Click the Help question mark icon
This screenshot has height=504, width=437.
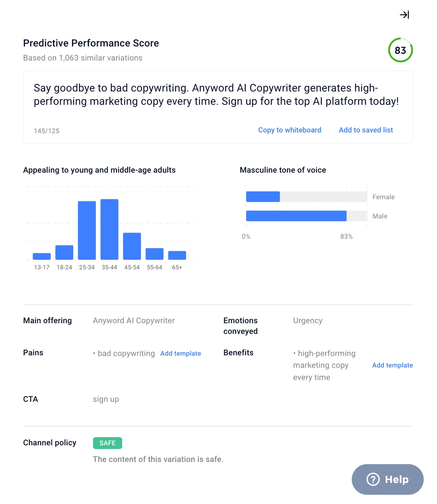point(373,479)
